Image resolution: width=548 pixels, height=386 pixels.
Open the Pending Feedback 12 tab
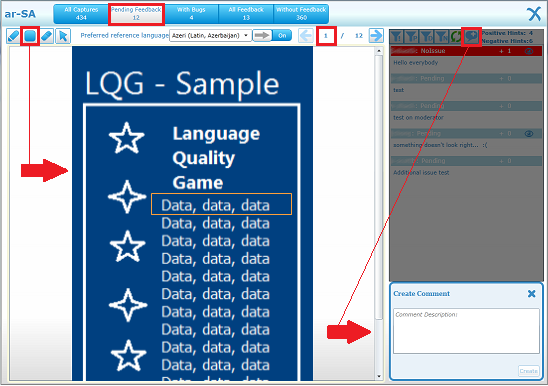136,14
